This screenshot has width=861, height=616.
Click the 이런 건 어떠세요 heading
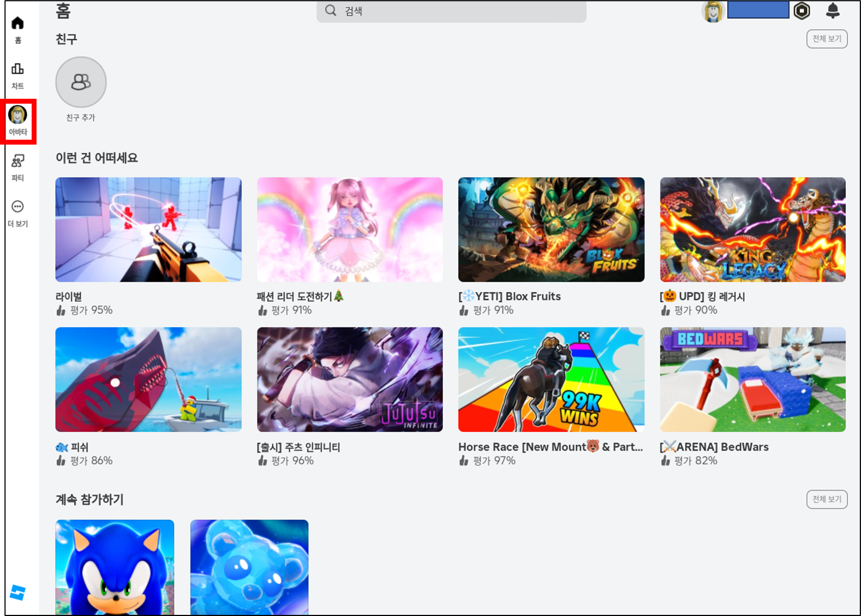coord(97,158)
